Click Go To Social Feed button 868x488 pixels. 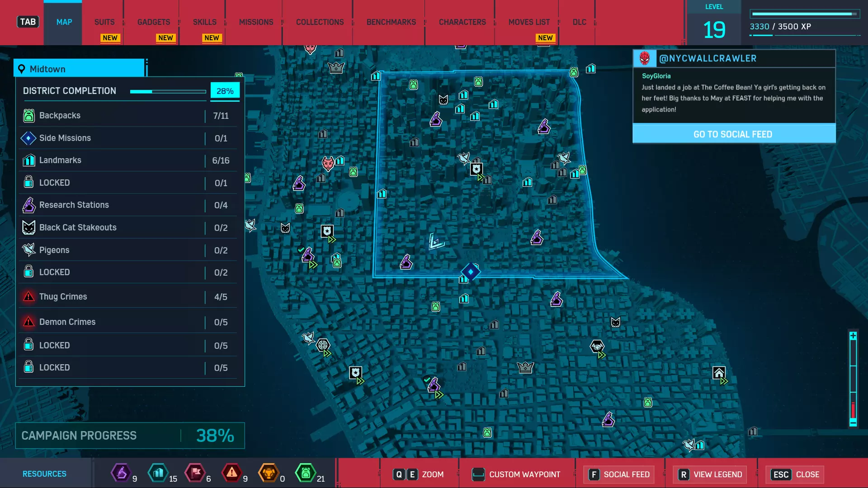[733, 134]
